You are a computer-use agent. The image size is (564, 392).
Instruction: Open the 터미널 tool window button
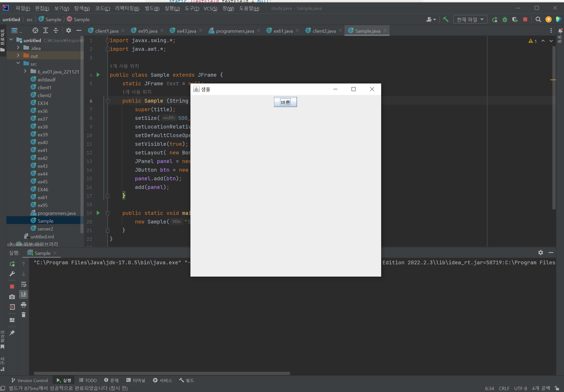[136, 380]
